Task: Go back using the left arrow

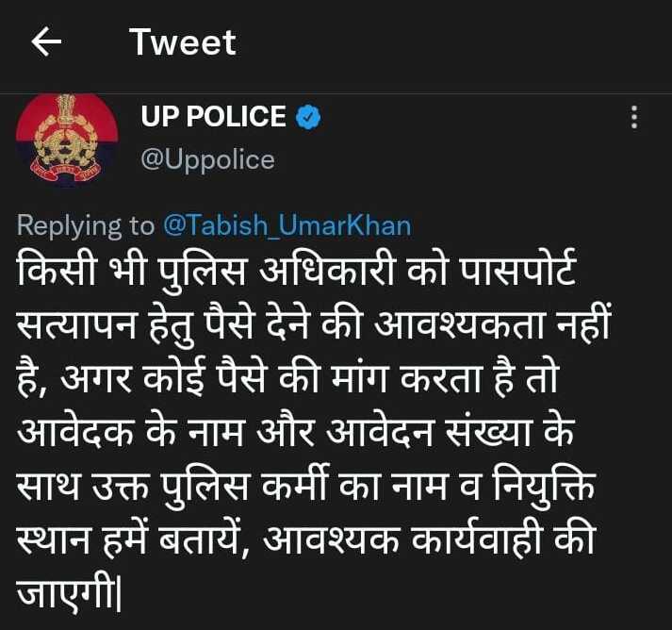Action: click(x=46, y=41)
